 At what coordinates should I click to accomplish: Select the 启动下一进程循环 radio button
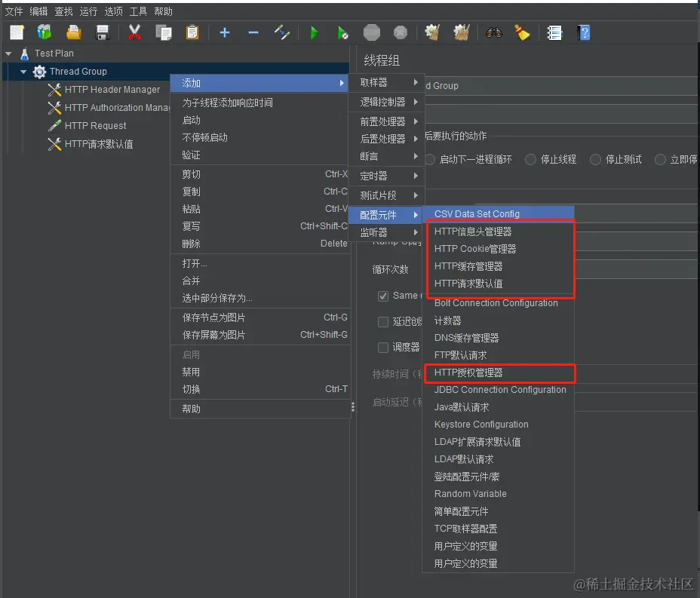click(430, 159)
